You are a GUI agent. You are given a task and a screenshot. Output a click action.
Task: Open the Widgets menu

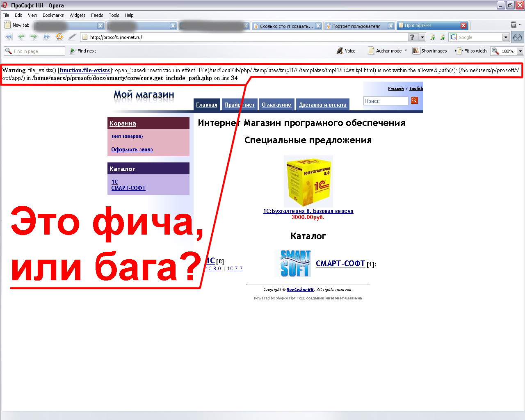[x=78, y=15]
